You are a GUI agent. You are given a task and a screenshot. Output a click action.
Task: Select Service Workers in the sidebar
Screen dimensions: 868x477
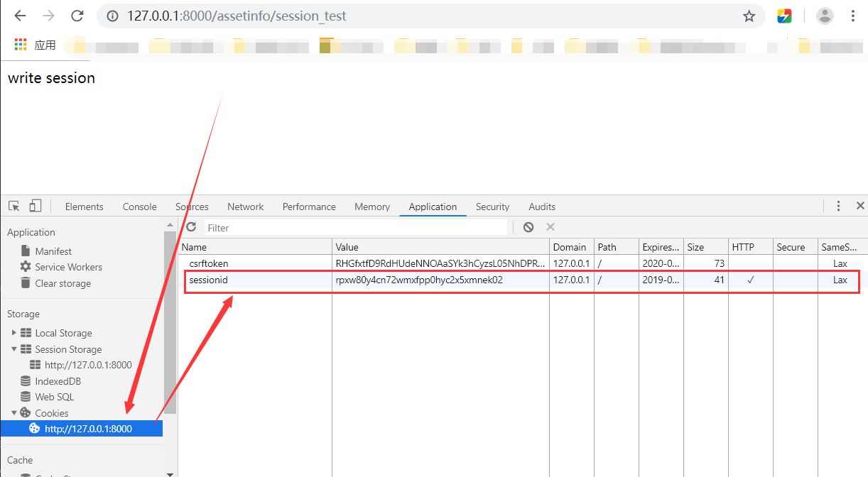(68, 267)
